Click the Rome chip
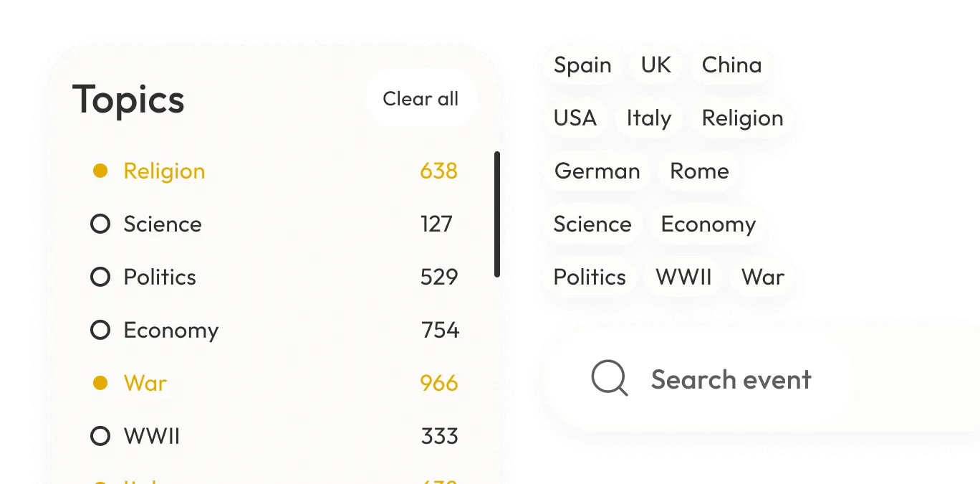The height and width of the screenshot is (484, 980). pyautogui.click(x=698, y=171)
